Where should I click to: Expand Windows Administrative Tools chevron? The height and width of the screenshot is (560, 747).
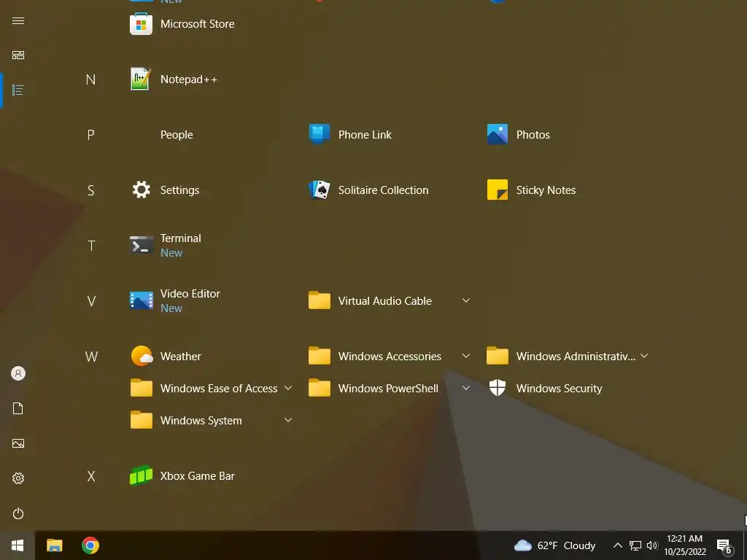(644, 356)
